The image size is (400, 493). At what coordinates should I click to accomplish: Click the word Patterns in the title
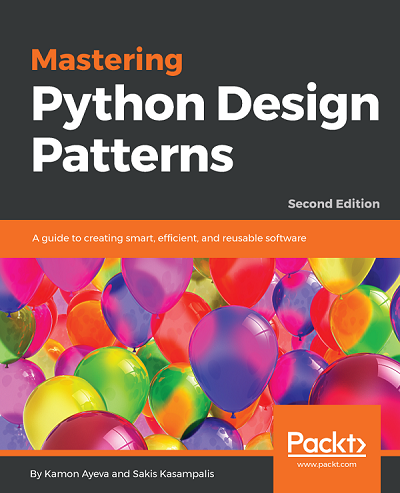click(133, 153)
